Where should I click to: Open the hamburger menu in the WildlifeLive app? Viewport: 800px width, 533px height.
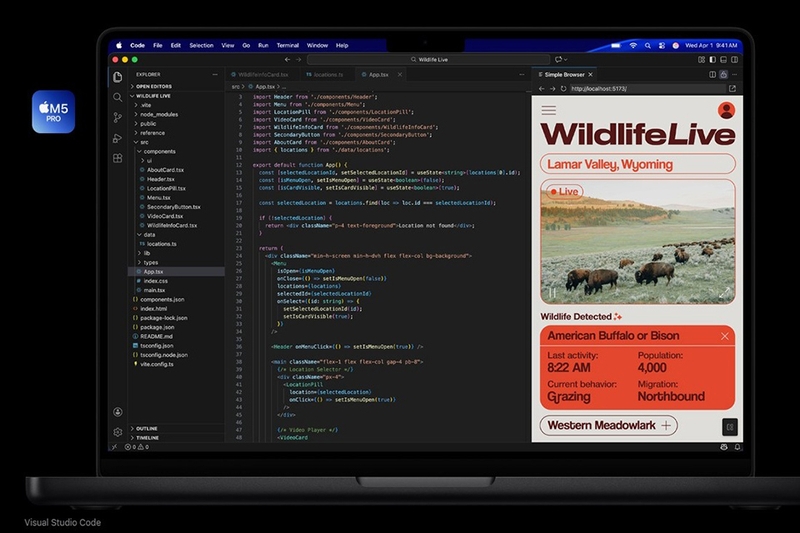coord(549,110)
